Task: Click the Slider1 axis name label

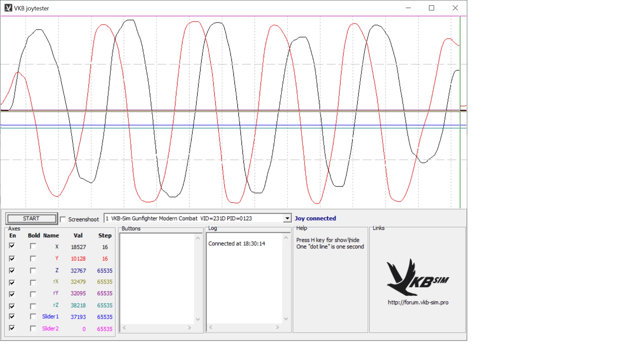Action: [x=50, y=316]
